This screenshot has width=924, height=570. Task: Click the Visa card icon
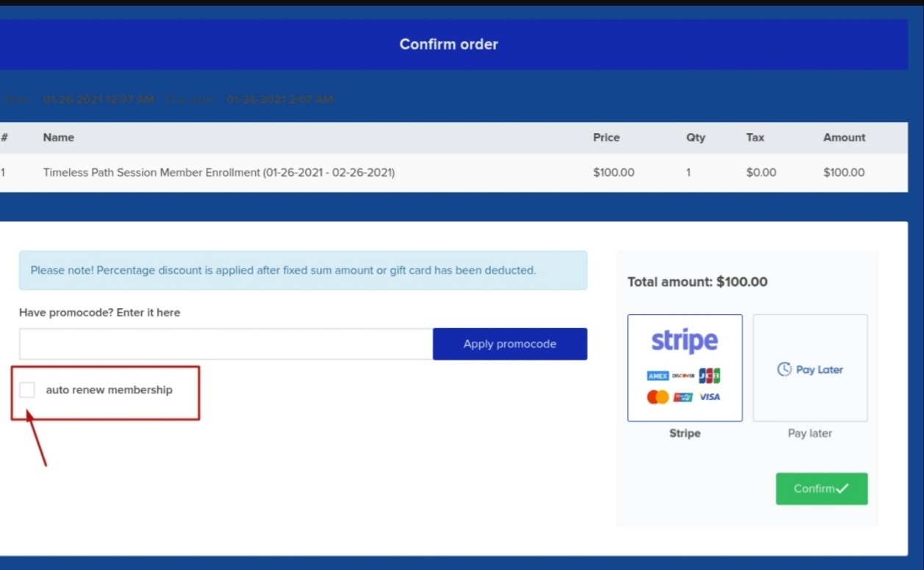click(x=709, y=397)
